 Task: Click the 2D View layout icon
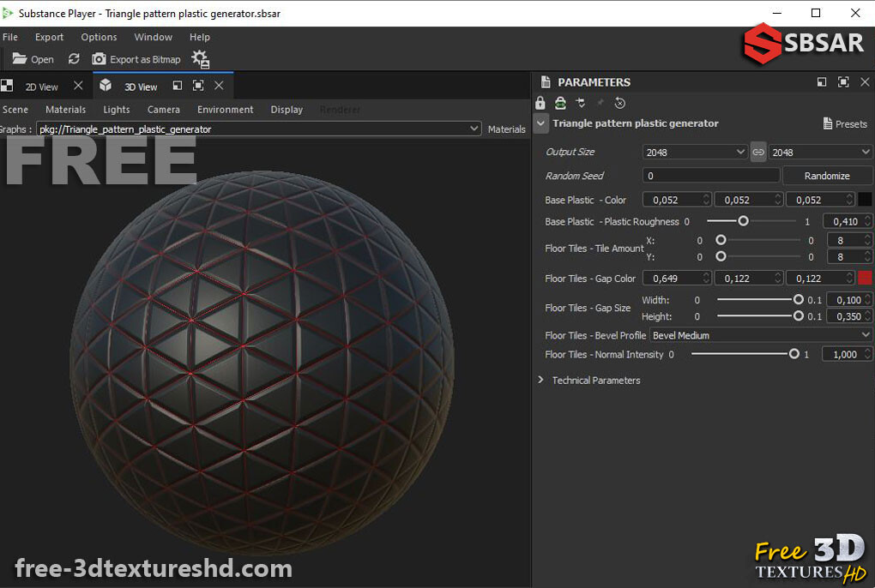point(7,86)
